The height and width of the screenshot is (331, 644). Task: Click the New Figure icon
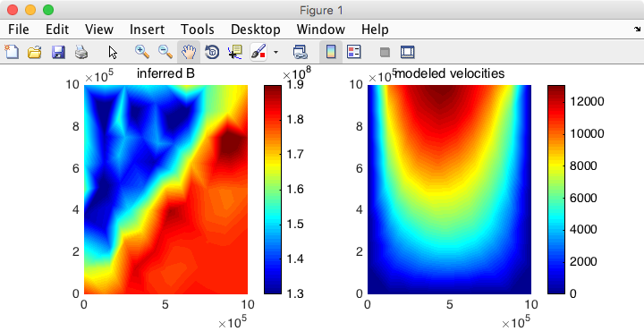(12, 52)
